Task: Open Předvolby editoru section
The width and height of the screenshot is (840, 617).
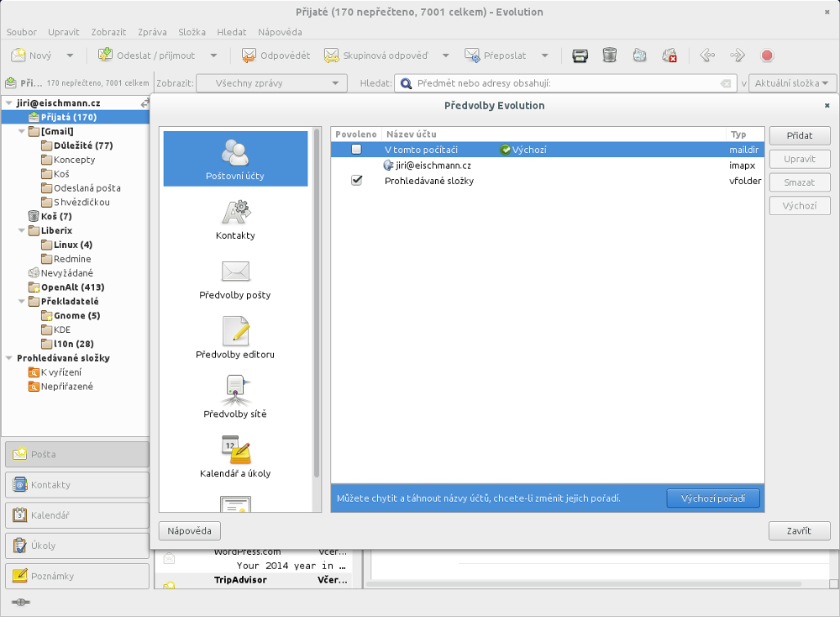Action: (235, 338)
